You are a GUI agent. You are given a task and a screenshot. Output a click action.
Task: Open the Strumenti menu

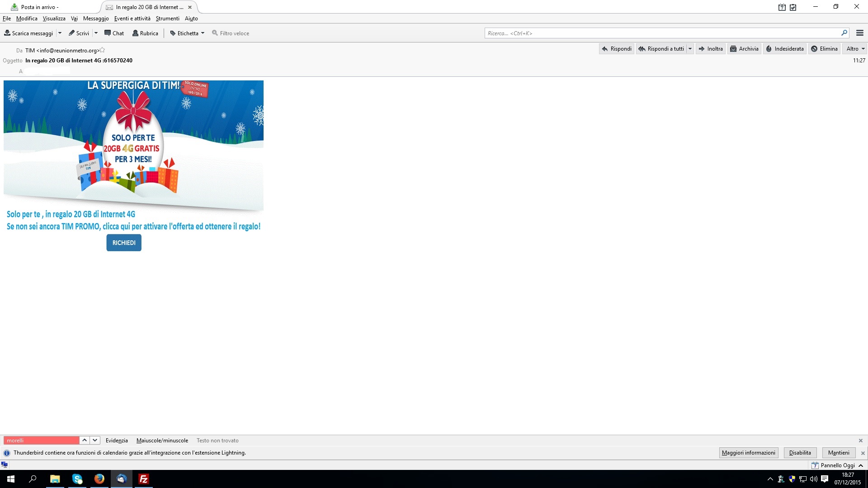click(167, 19)
